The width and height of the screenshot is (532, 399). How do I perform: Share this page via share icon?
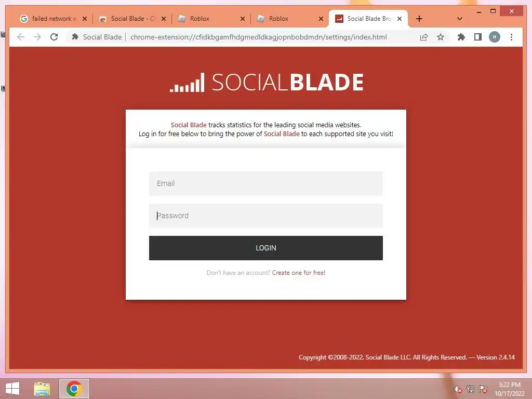[x=424, y=37]
